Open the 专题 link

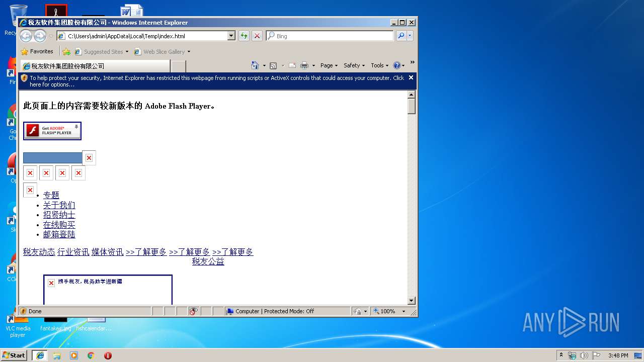coord(51,195)
